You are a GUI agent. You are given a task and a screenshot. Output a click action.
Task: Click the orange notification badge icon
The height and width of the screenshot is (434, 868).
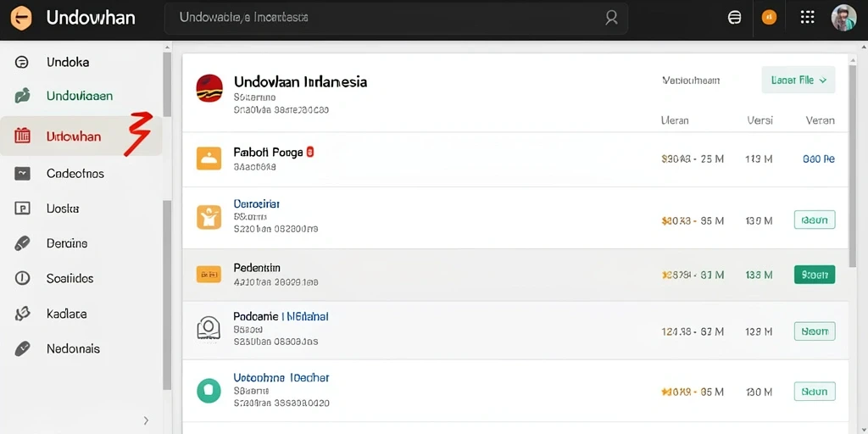(769, 18)
